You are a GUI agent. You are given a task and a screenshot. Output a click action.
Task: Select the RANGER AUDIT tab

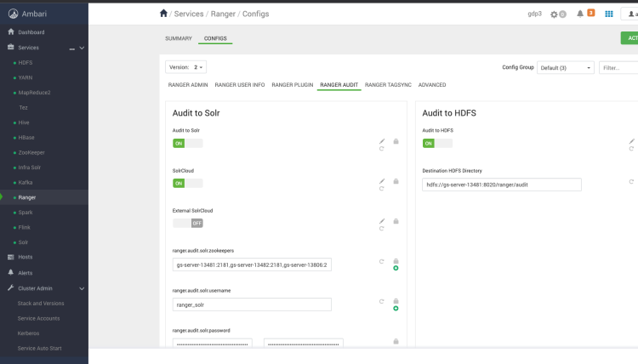pyautogui.click(x=339, y=84)
